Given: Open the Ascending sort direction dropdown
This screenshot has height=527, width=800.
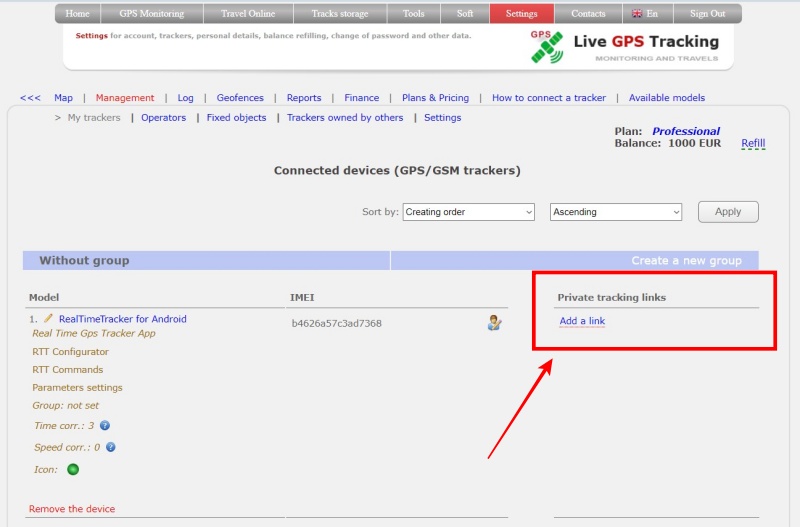Looking at the screenshot, I should click(616, 212).
